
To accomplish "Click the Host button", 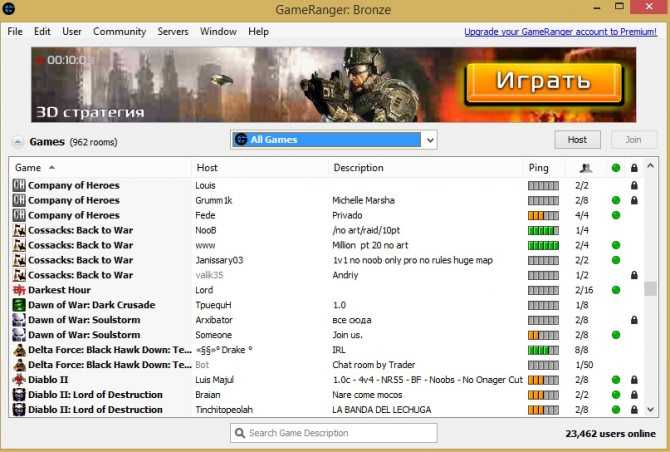I will coord(577,140).
